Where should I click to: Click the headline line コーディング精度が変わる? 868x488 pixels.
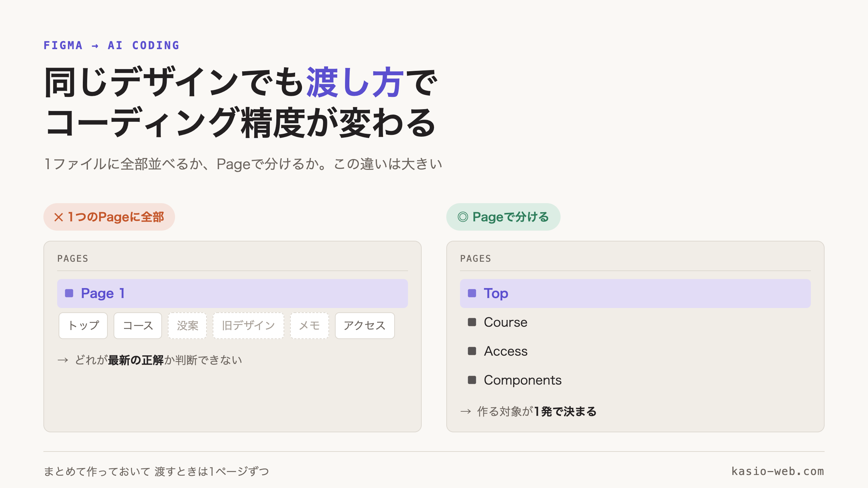pos(241,123)
